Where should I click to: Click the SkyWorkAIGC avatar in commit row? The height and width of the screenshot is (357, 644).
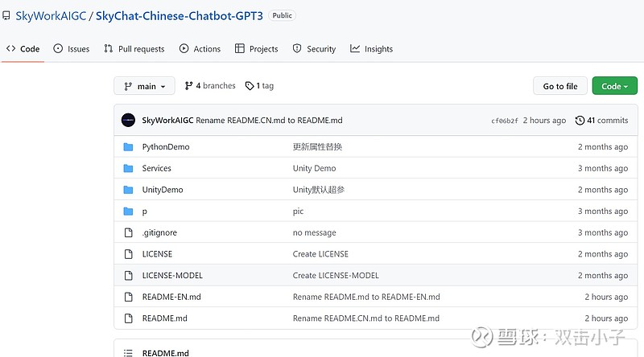click(128, 121)
